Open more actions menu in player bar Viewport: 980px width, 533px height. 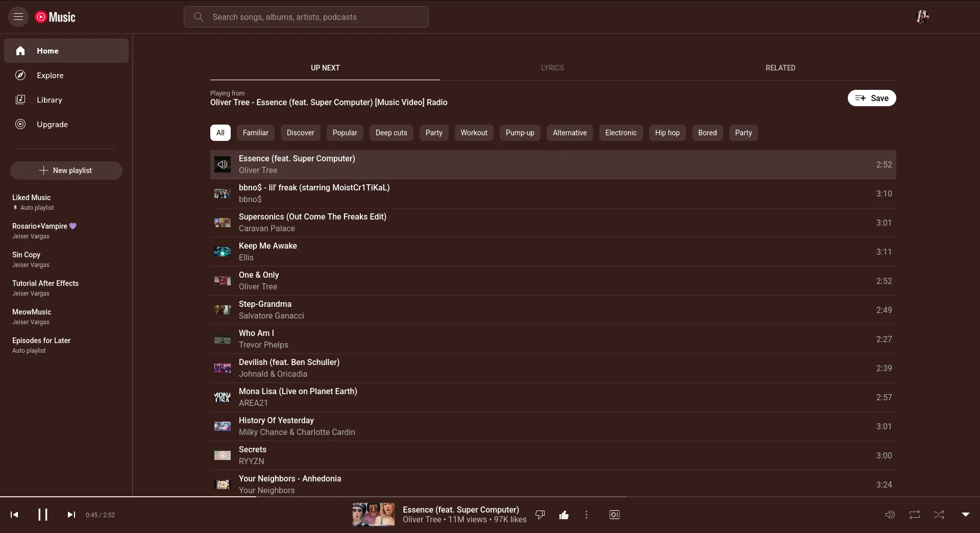coord(586,515)
